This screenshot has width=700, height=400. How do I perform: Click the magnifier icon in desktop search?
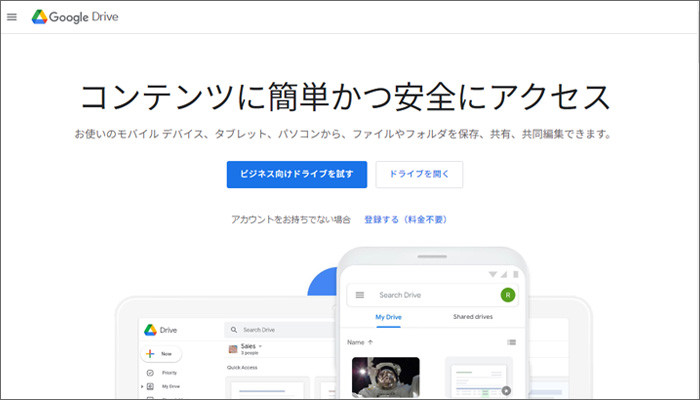click(x=234, y=330)
